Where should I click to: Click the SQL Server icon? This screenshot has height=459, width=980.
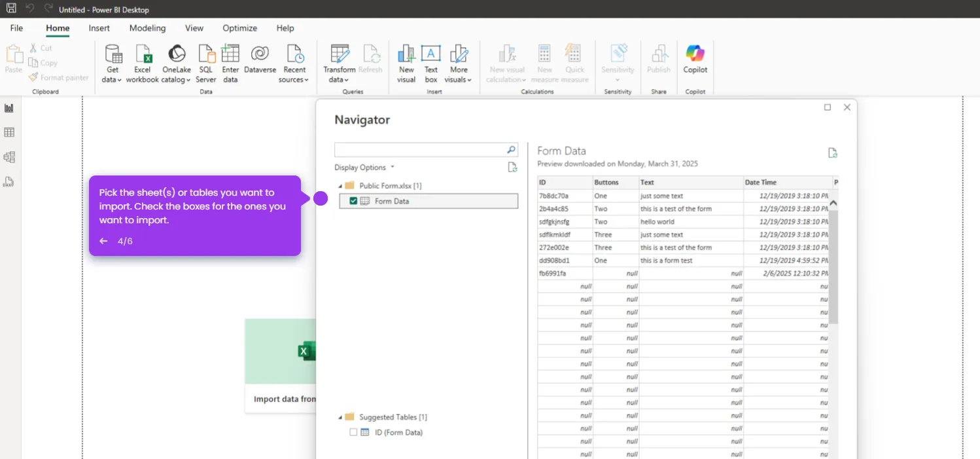tap(206, 54)
